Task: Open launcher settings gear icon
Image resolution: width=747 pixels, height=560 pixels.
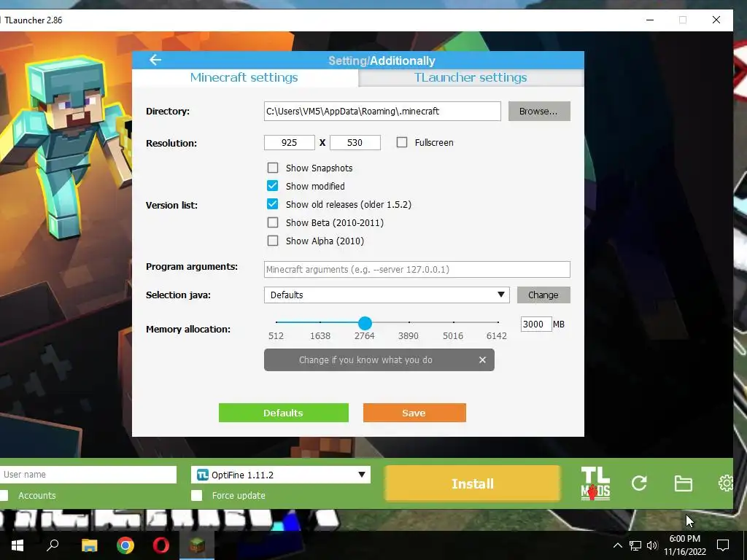Action: pyautogui.click(x=726, y=483)
